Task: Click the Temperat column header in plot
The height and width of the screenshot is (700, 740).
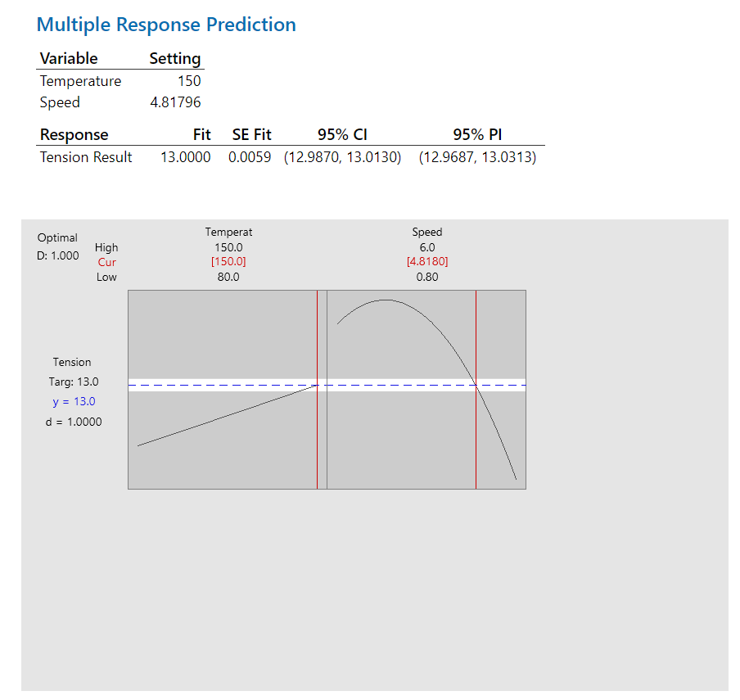Action: click(228, 233)
